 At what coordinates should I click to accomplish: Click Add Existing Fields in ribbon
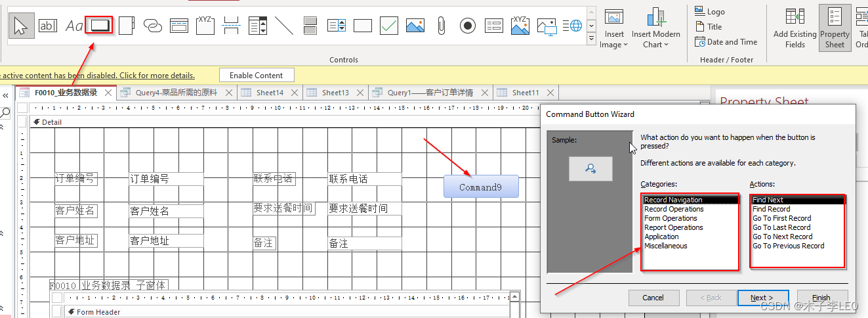pyautogui.click(x=795, y=28)
